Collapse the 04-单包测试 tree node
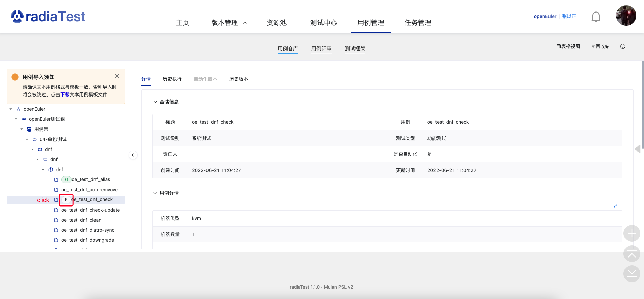 point(27,139)
